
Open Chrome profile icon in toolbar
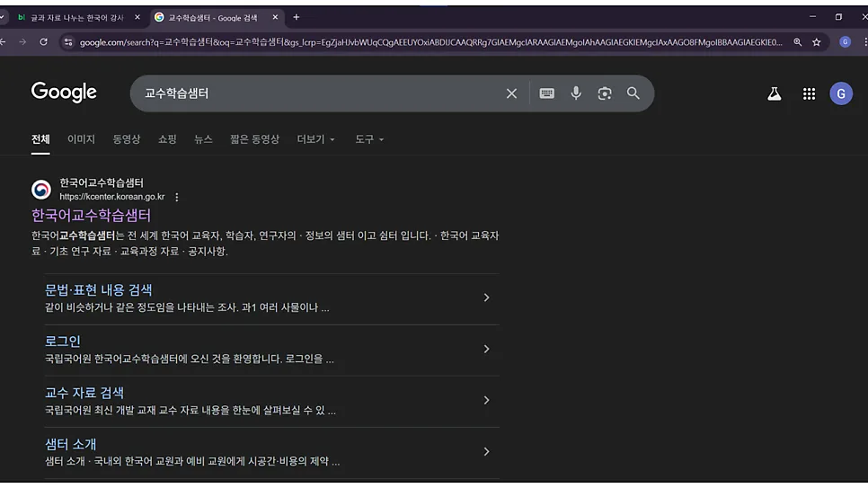(x=845, y=42)
